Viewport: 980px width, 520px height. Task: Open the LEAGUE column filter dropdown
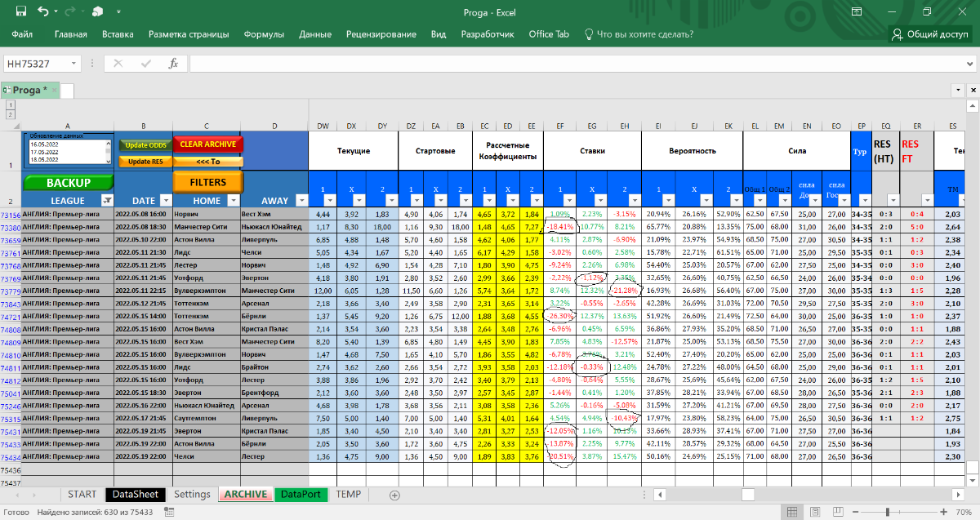click(x=106, y=200)
